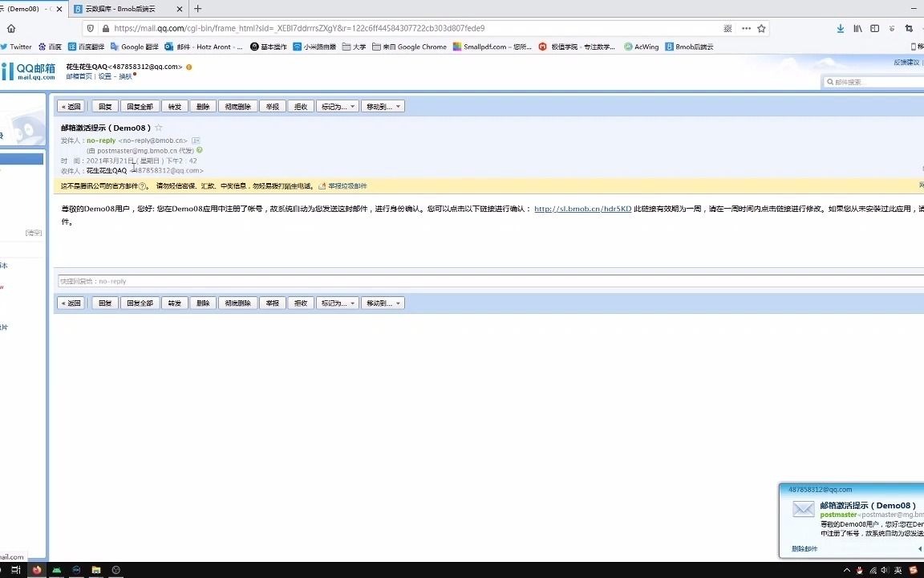Open File Explorer from the taskbar
This screenshot has width=924, height=578.
click(95, 570)
